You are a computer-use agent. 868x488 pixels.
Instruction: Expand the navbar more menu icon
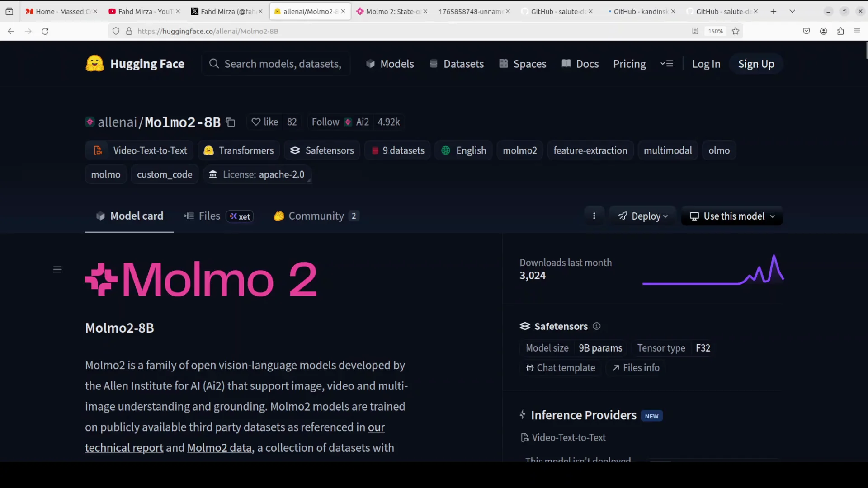667,64
